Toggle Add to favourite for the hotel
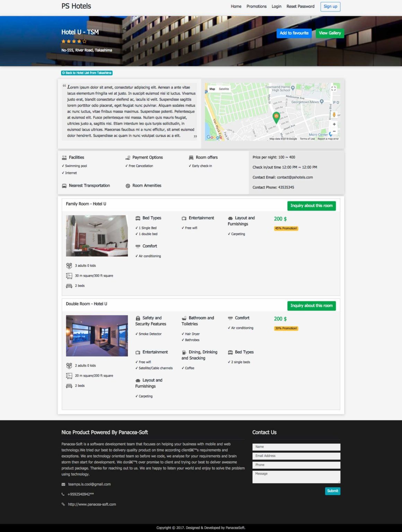This screenshot has height=532, width=402. [294, 33]
